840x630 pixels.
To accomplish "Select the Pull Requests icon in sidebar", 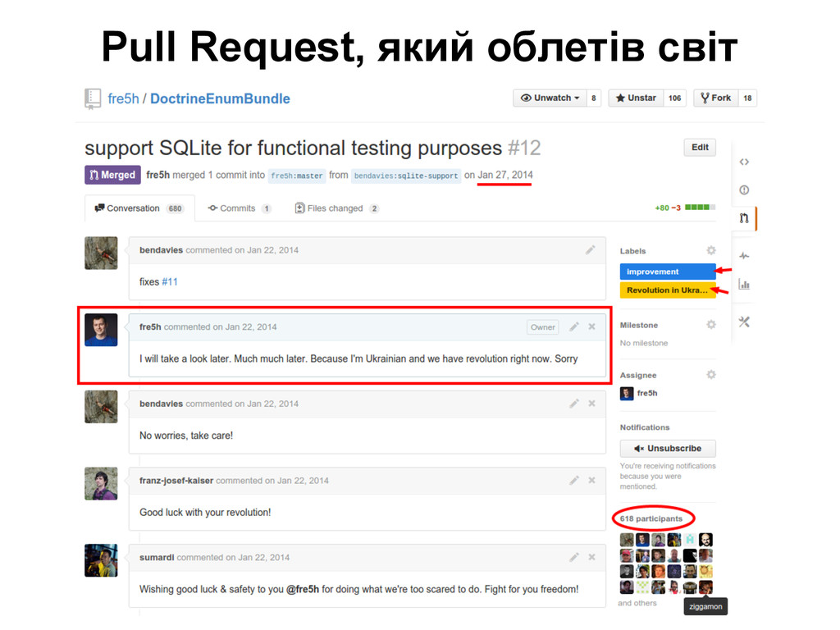I will [744, 218].
